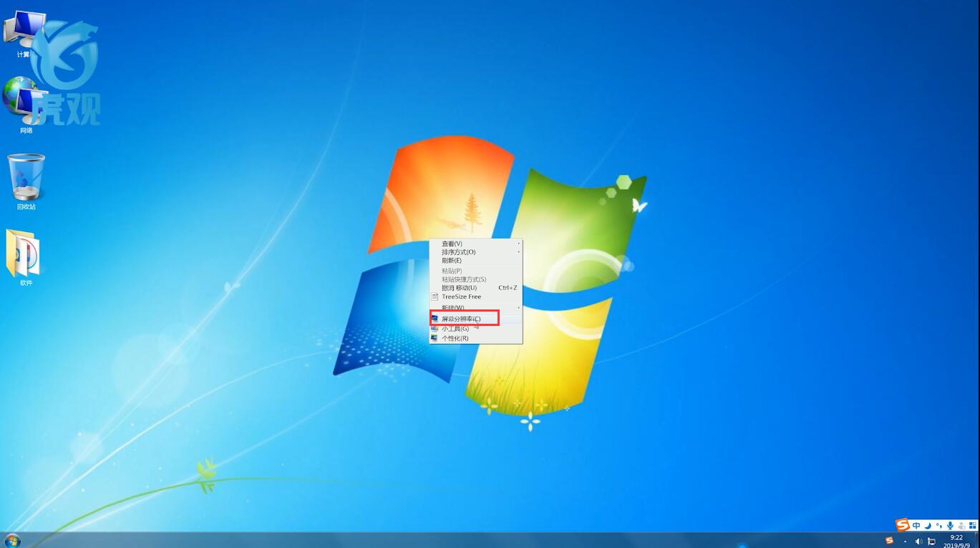Select the 软件 folder icon

[26, 258]
